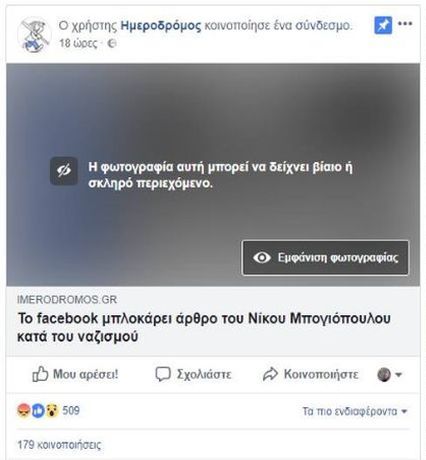
Task: Reveal photo with 'Εμφάνιση φωτογραφίας' button
Action: pyautogui.click(x=325, y=258)
